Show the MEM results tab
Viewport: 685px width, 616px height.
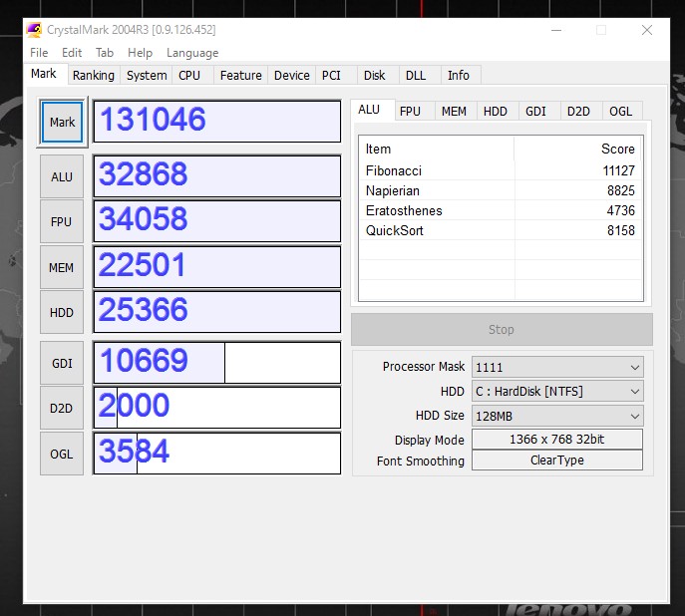pyautogui.click(x=454, y=112)
